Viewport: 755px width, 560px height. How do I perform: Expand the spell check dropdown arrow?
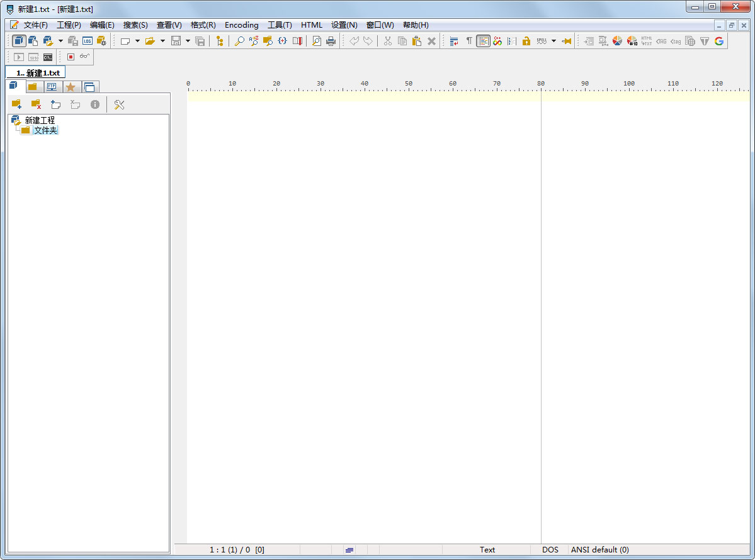pos(553,40)
